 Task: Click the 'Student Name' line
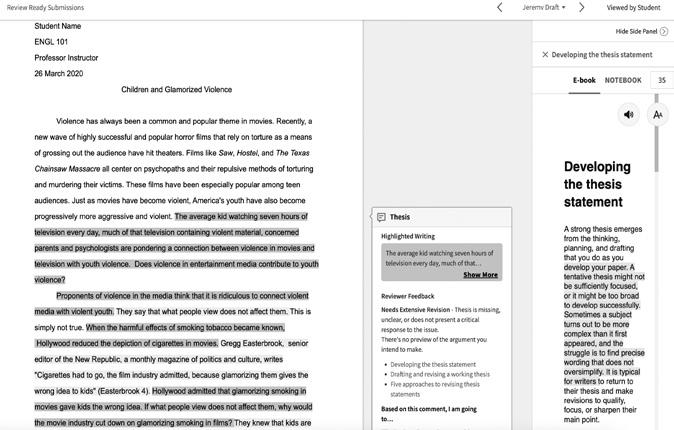coord(58,26)
